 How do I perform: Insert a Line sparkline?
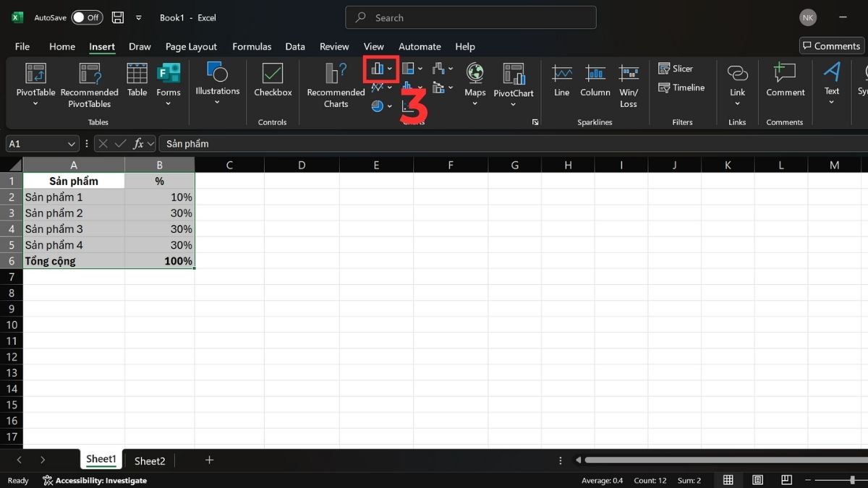(562, 80)
